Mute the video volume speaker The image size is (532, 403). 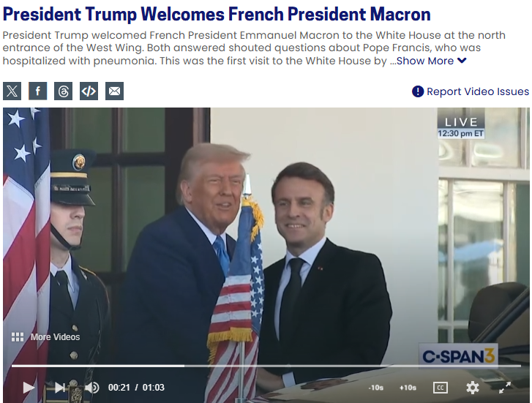(91, 388)
